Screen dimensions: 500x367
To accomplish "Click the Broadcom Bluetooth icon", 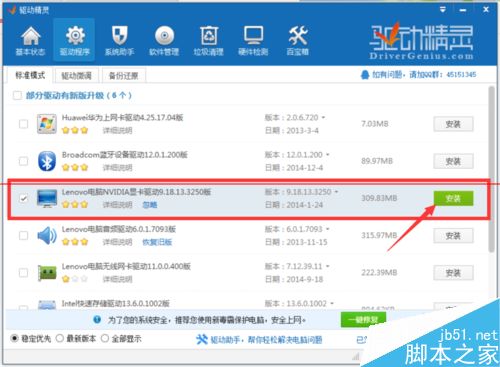I will pyautogui.click(x=47, y=161).
